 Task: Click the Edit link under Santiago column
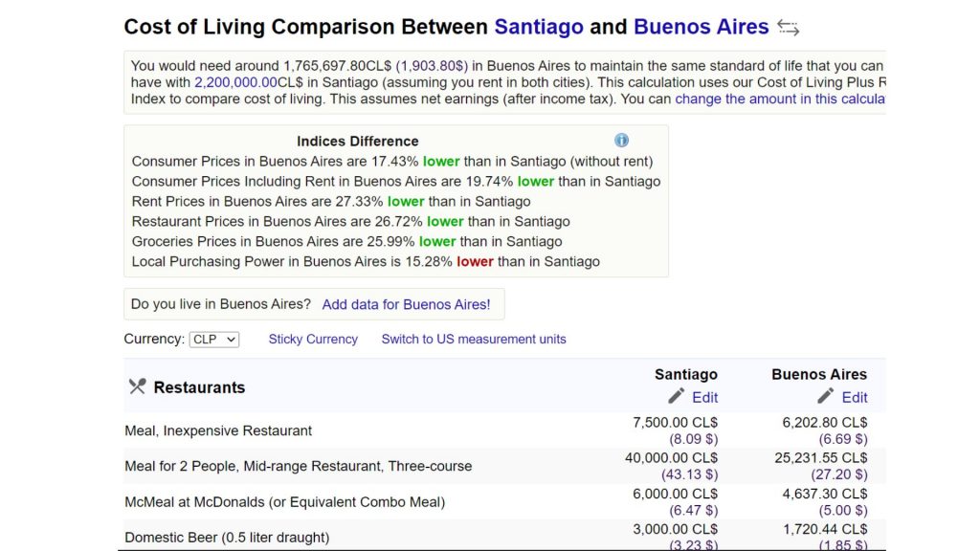tap(704, 397)
